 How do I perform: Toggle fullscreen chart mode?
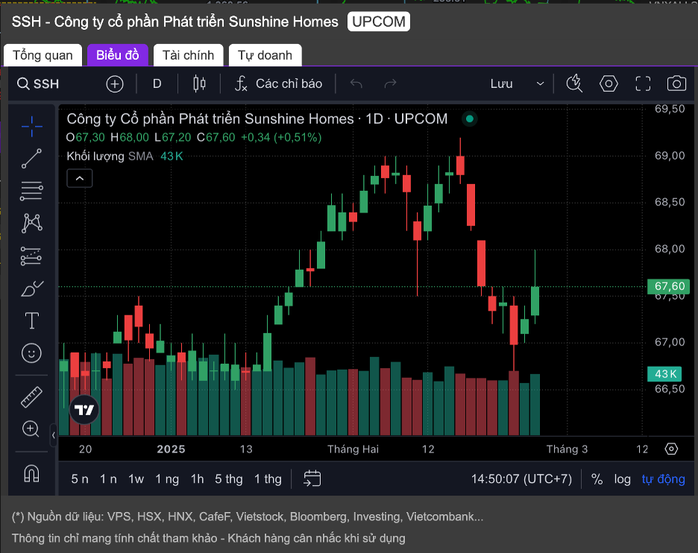tap(643, 84)
